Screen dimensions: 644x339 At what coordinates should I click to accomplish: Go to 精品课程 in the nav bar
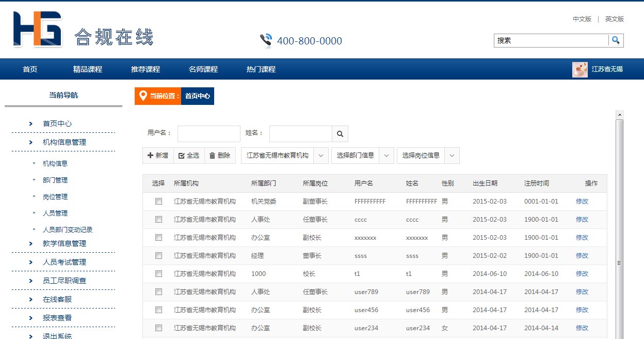88,69
